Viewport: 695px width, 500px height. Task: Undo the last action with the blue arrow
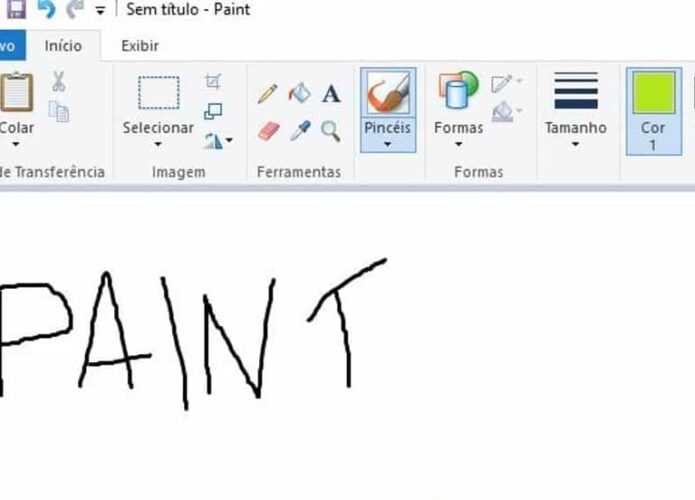click(x=47, y=9)
